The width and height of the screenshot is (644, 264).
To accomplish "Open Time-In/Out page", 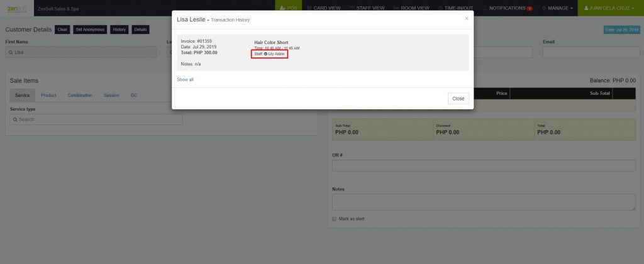I will [x=456, y=8].
